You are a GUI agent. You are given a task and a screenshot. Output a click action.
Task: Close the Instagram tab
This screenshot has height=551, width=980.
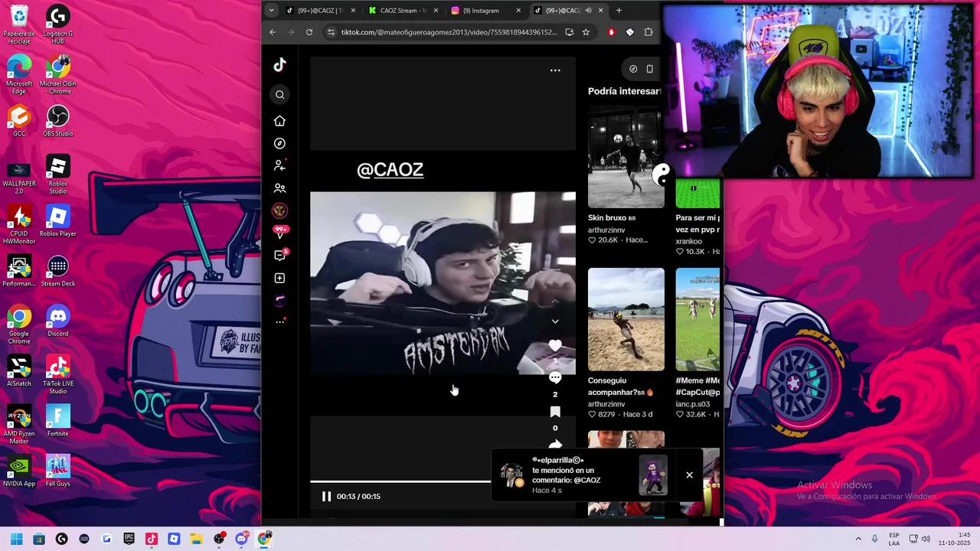(518, 11)
